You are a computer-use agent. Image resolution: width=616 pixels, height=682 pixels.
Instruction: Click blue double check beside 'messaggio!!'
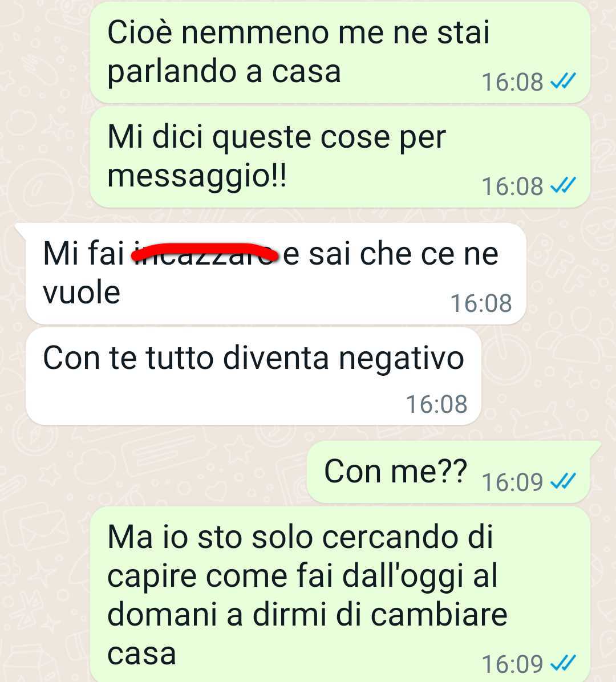point(563,185)
